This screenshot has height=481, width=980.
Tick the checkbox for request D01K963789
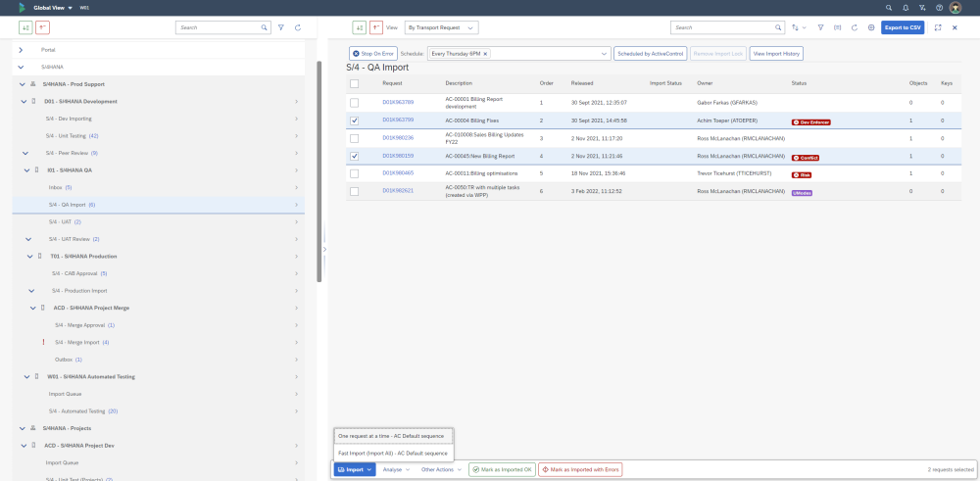tap(354, 102)
